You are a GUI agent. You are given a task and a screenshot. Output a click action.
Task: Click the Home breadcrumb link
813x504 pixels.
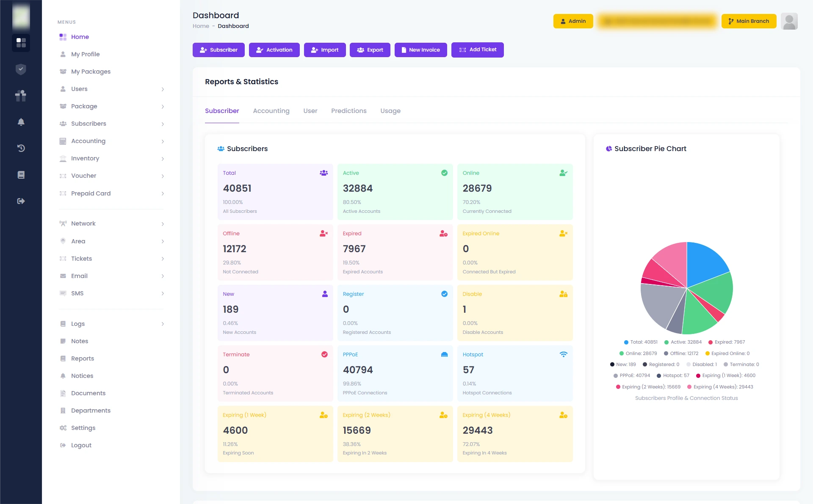[200, 26]
